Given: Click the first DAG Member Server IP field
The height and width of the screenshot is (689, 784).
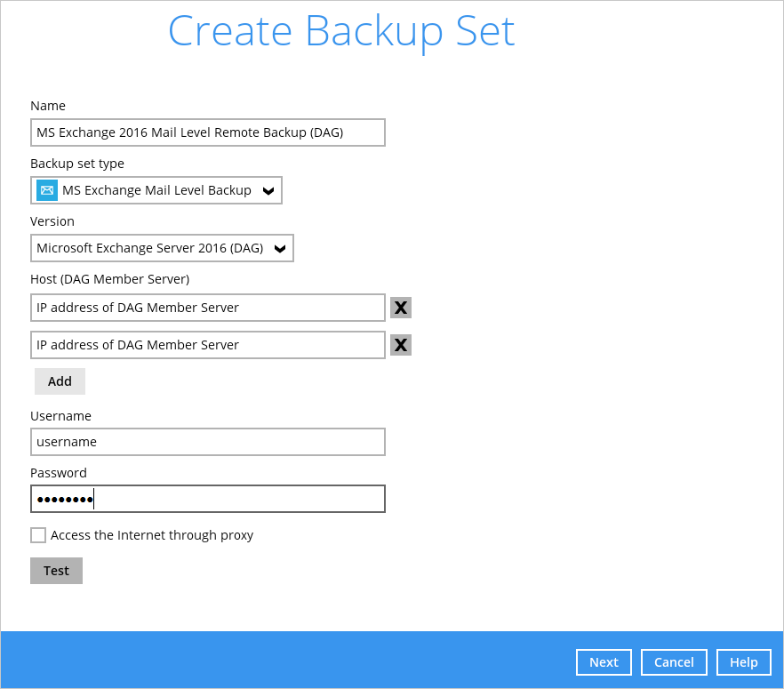Looking at the screenshot, I should click(x=208, y=308).
